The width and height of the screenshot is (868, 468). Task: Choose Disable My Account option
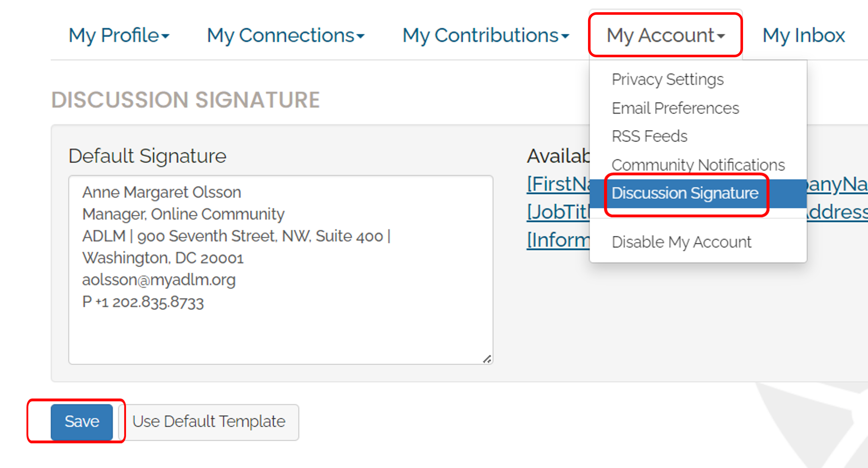(681, 242)
